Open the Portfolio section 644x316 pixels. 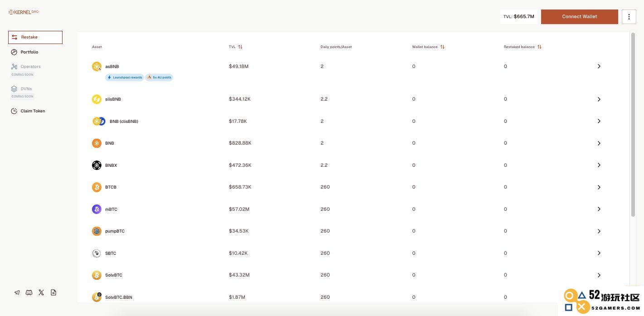coord(25,52)
